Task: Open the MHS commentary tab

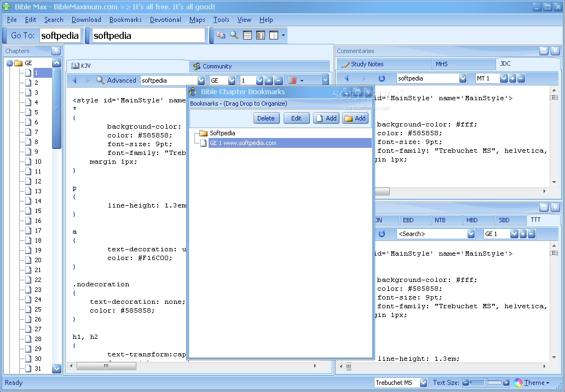Action: (464, 64)
